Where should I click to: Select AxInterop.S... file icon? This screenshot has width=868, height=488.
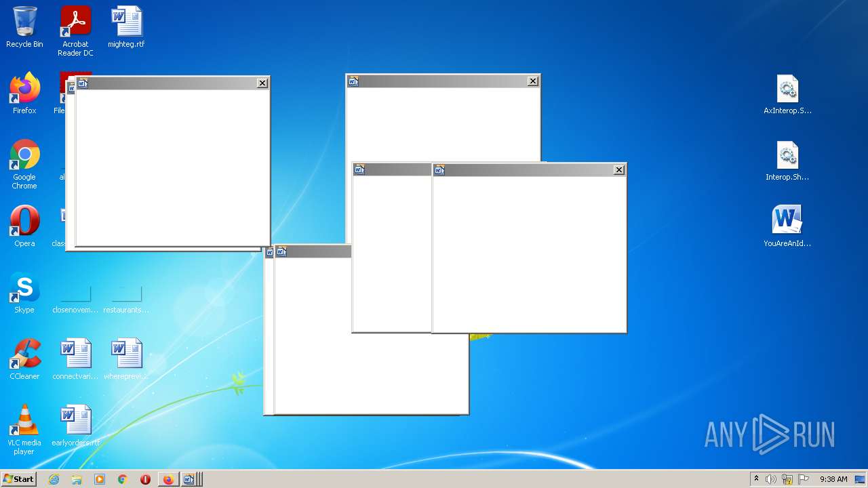(x=787, y=94)
